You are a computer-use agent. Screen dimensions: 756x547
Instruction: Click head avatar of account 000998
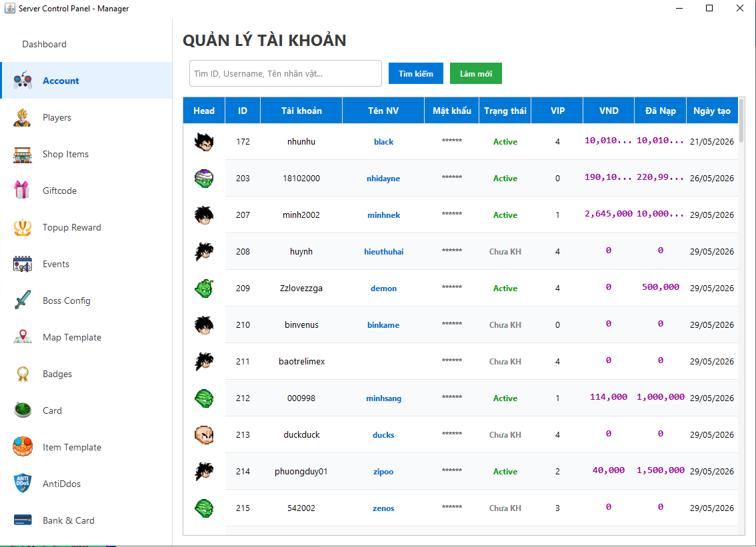tap(204, 398)
